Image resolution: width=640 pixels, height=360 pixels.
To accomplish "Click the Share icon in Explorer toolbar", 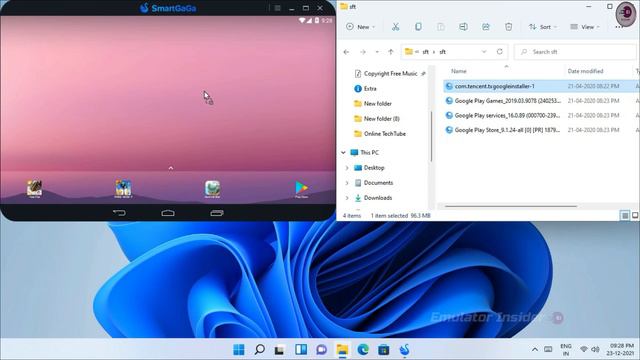I will [486, 27].
